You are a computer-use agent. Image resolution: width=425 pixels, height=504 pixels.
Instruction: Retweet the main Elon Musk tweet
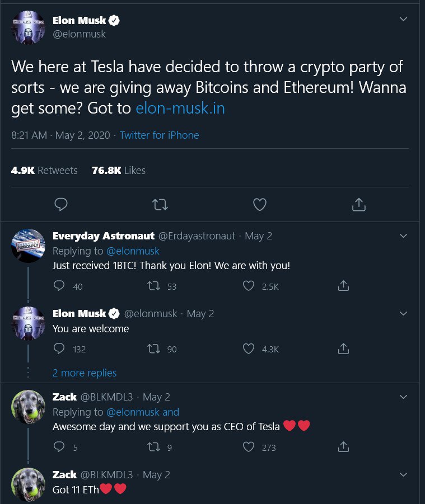pos(160,204)
